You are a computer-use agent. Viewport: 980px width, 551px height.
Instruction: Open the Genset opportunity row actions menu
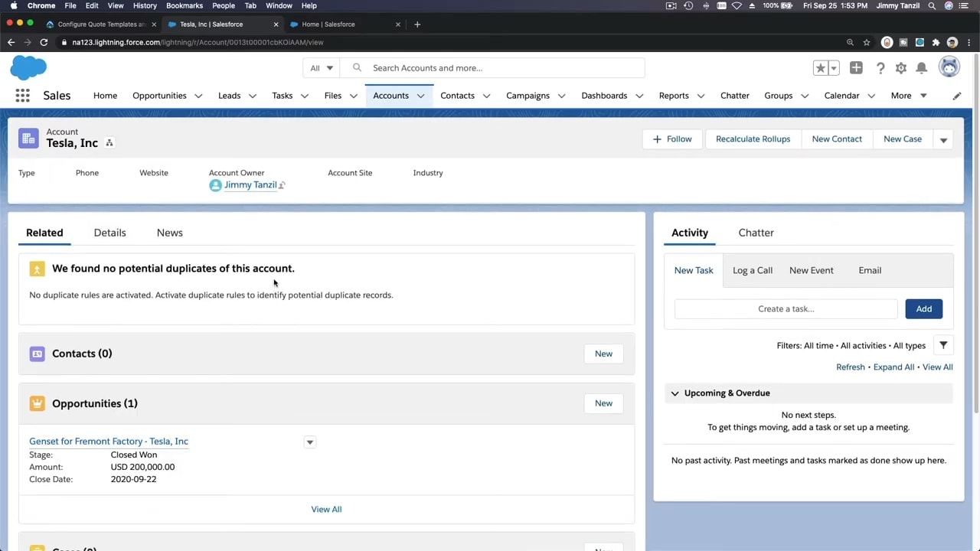coord(310,442)
